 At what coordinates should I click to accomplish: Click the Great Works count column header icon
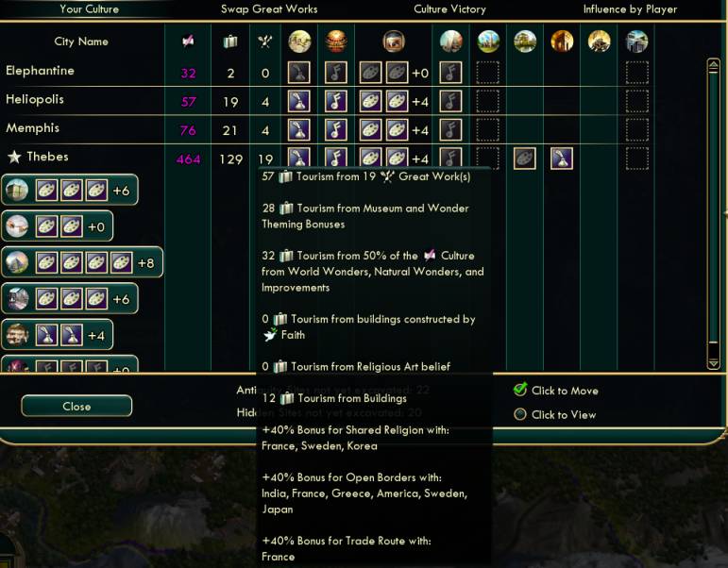tap(265, 42)
